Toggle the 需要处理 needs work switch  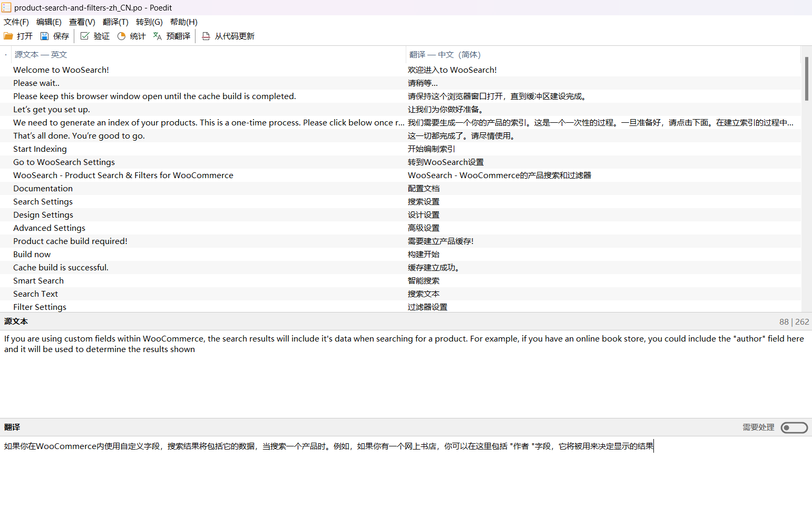pyautogui.click(x=794, y=427)
